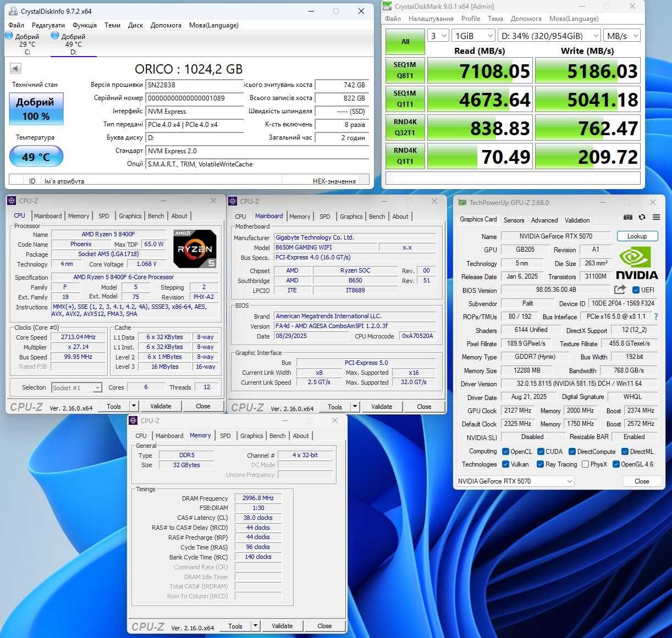Click the Bus Interface question mark icon
The height and width of the screenshot is (638, 672).
pos(656,317)
